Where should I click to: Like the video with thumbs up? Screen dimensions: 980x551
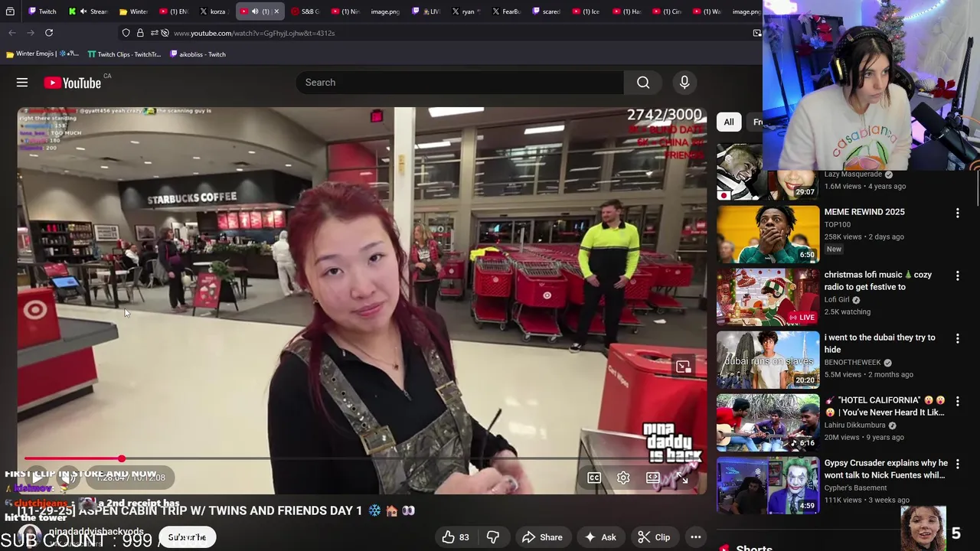[455, 537]
